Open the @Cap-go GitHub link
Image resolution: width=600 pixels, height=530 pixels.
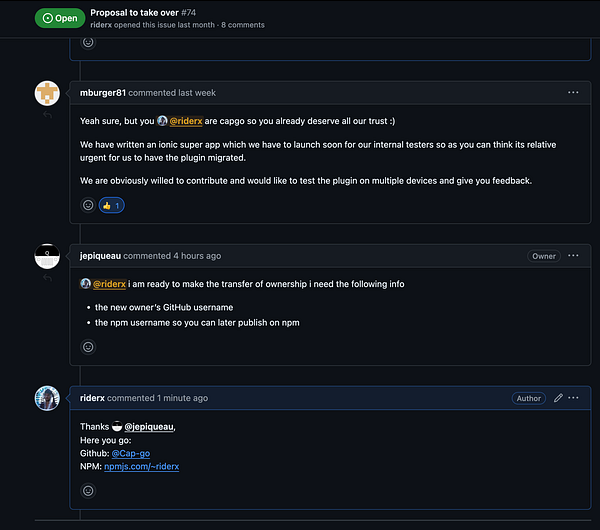[x=131, y=453]
